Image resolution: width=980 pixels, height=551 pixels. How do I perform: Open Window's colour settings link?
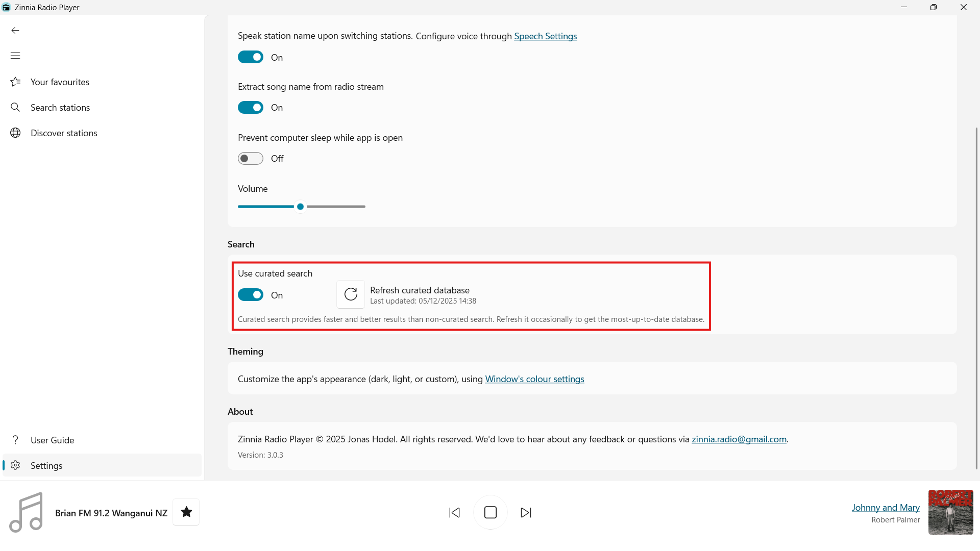click(534, 379)
